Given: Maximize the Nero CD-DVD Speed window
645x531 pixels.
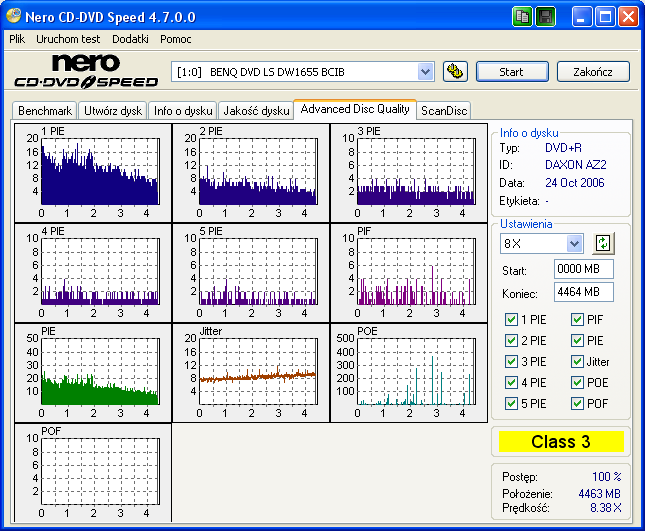Looking at the screenshot, I should 605,17.
